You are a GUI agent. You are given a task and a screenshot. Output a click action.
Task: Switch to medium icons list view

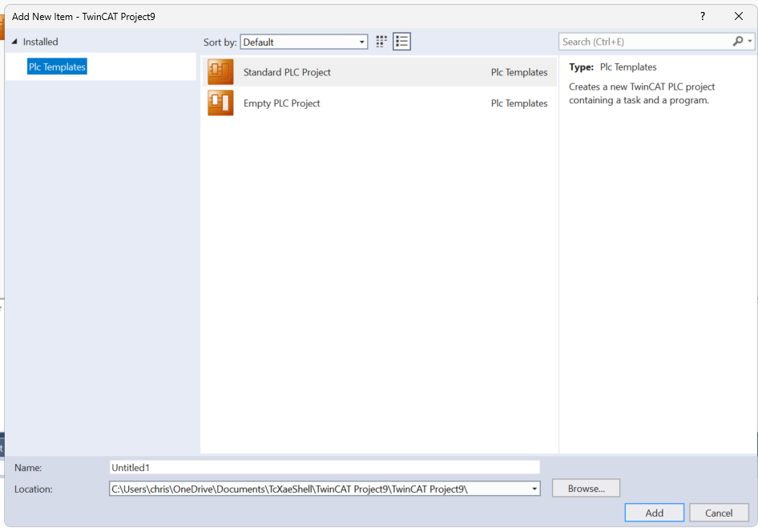coord(401,42)
